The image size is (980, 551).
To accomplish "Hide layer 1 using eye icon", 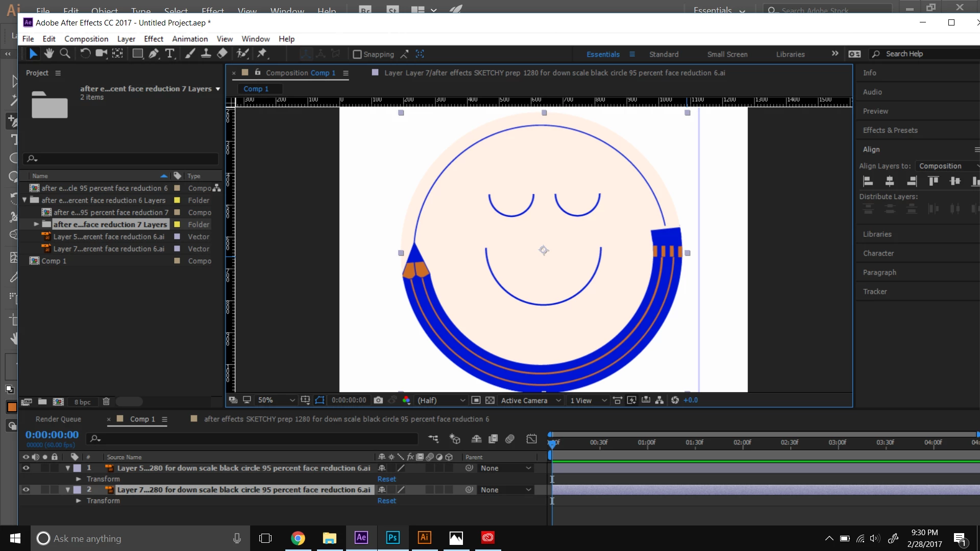I will 26,468.
